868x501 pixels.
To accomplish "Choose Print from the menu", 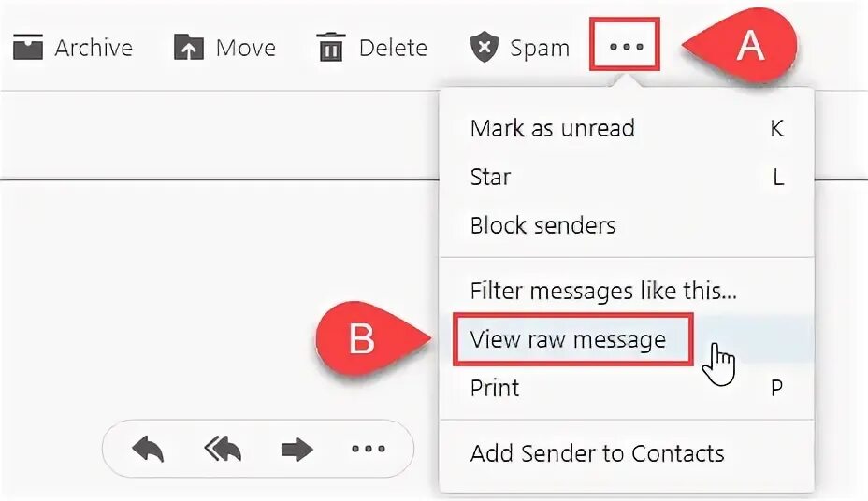I will 627,388.
